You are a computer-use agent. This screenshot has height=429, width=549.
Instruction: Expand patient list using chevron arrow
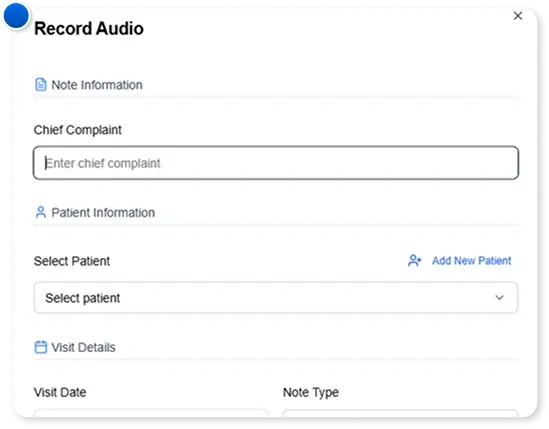tap(499, 298)
